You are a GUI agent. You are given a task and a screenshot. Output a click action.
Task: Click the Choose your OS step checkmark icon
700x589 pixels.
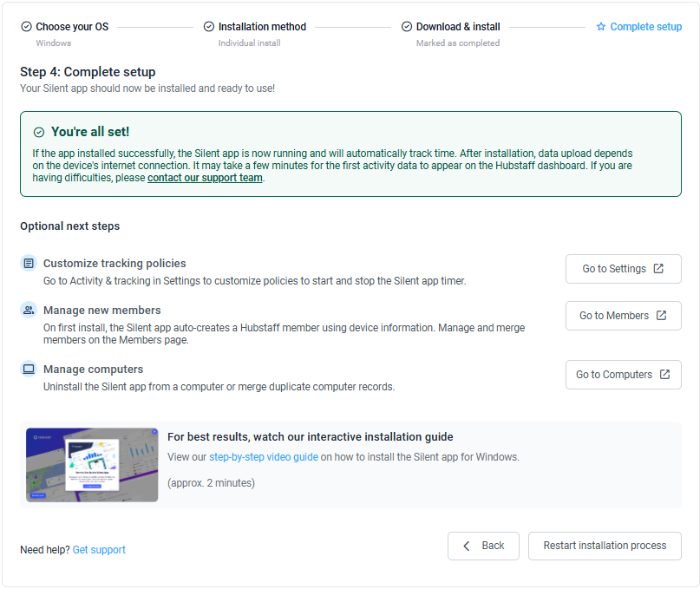26,27
